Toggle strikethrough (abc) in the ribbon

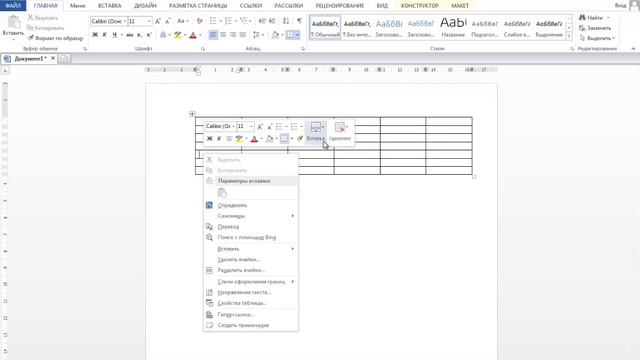point(130,35)
